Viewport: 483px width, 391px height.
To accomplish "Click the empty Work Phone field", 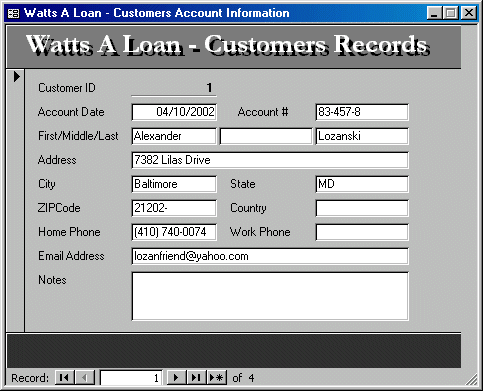I will pos(362,232).
